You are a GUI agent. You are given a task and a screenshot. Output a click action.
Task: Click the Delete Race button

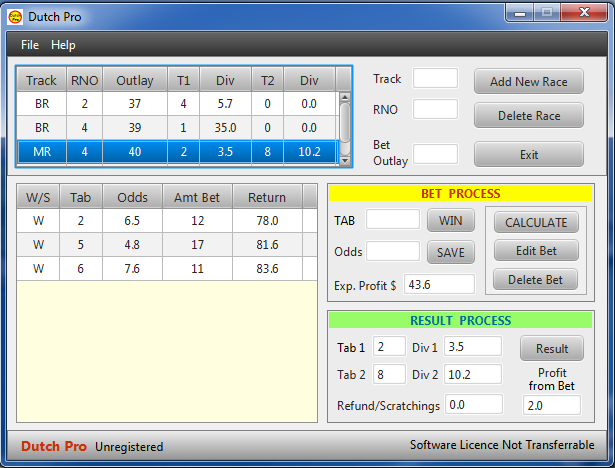529,116
